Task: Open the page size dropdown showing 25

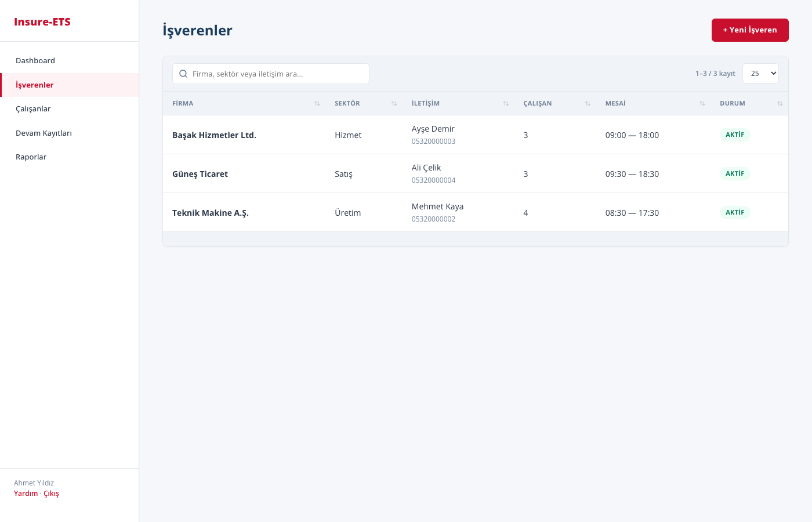Action: point(760,74)
